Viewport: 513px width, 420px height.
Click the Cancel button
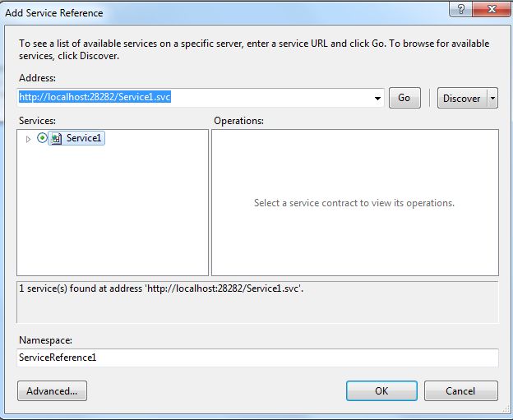(460, 391)
